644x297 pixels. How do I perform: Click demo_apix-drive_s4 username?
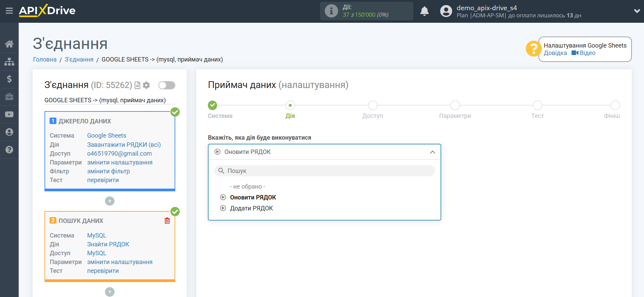487,8
